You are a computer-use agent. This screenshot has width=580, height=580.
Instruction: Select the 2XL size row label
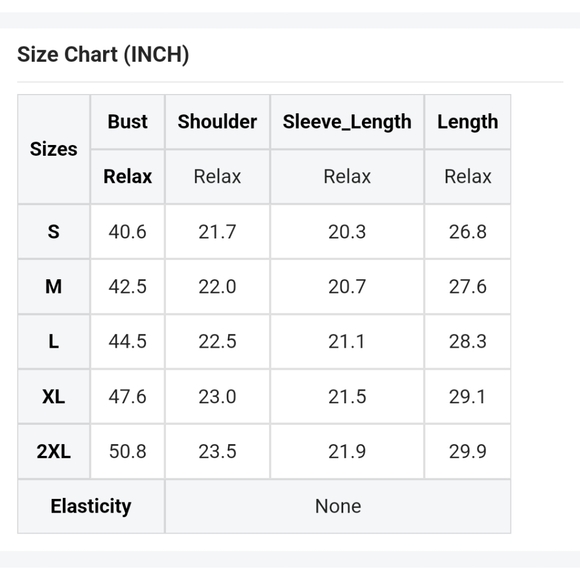coord(54,451)
